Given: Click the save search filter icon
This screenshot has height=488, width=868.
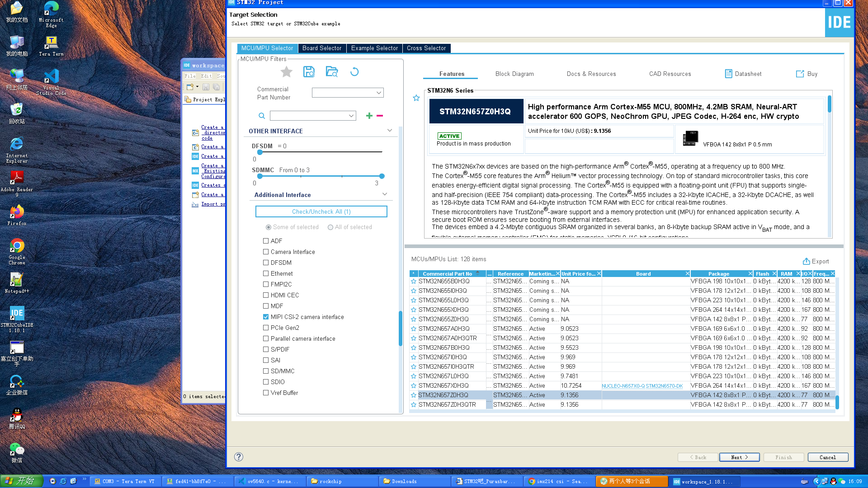Looking at the screenshot, I should (309, 72).
